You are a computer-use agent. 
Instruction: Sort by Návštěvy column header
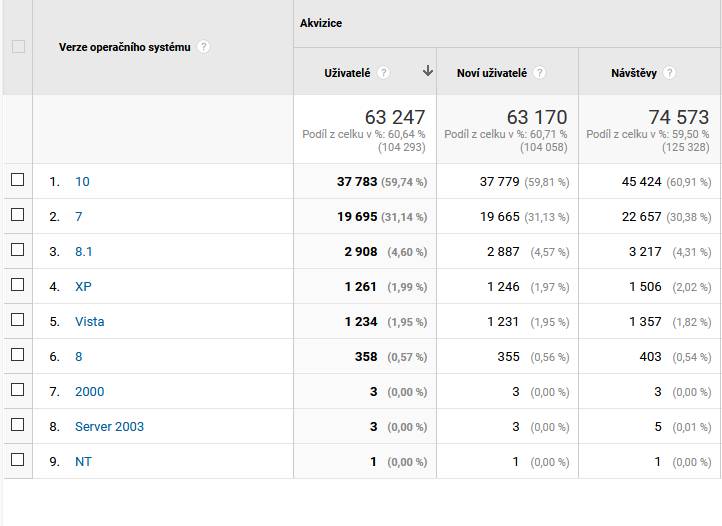pos(635,73)
